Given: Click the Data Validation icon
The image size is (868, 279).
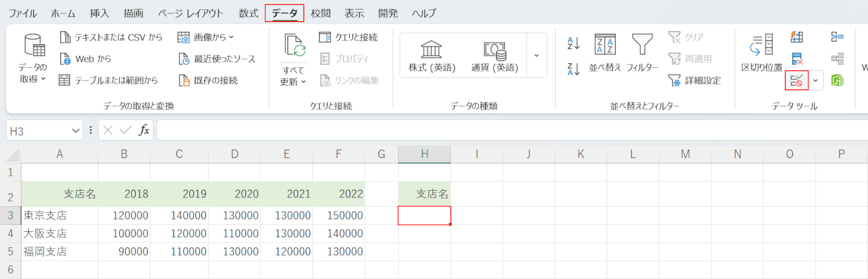Looking at the screenshot, I should point(796,80).
